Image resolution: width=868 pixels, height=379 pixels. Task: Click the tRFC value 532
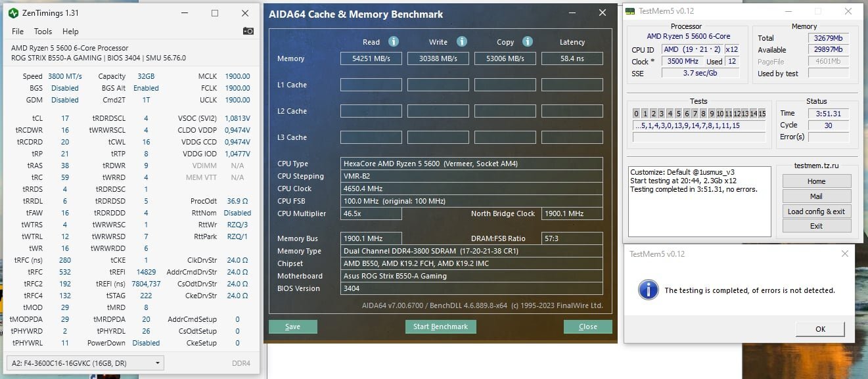[64, 272]
